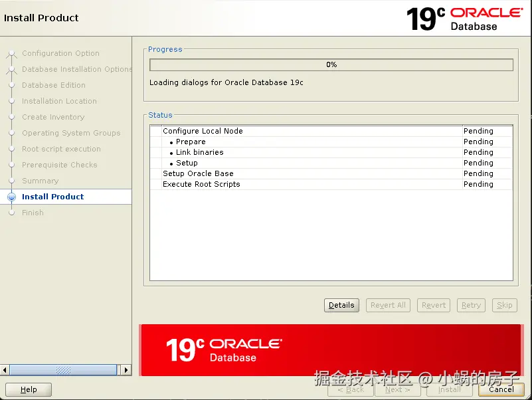Select the Prepare status row
This screenshot has width=532, height=400.
331,142
